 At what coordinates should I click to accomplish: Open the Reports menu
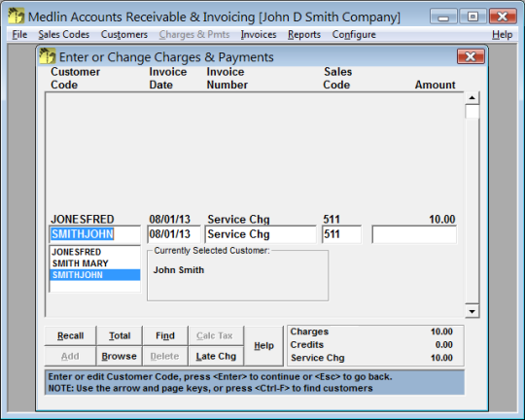(304, 34)
